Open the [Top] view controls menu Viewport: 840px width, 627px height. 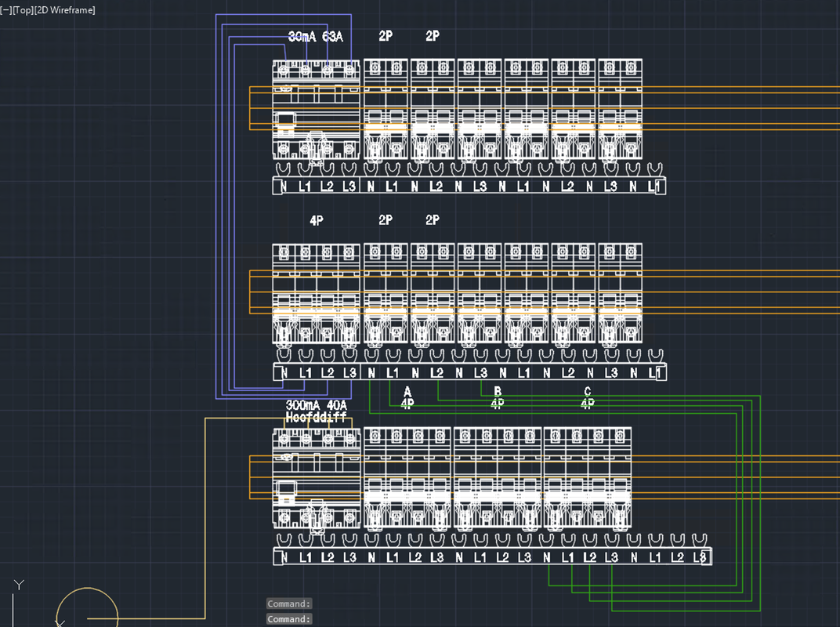click(x=23, y=10)
